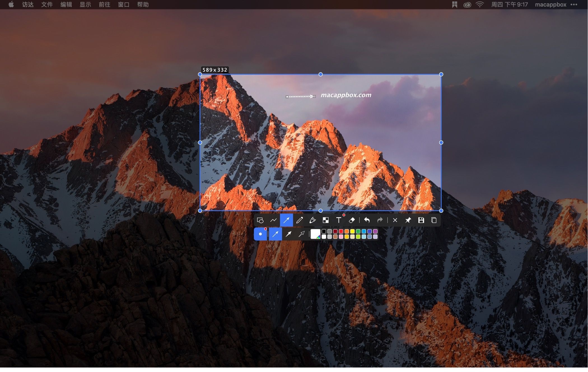Save the screenshot with the floppy disk icon
The image size is (588, 372).
click(421, 220)
